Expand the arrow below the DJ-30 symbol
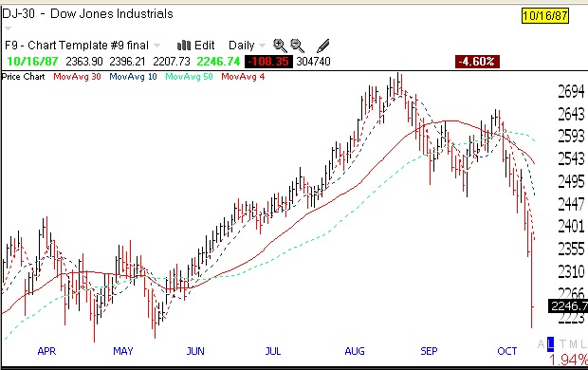 pyautogui.click(x=8, y=28)
